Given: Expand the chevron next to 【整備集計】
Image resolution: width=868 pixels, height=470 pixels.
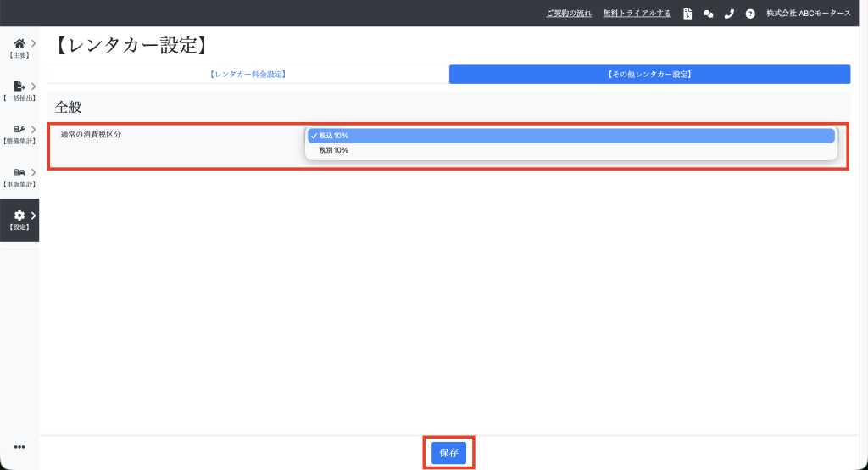Looking at the screenshot, I should (x=33, y=130).
